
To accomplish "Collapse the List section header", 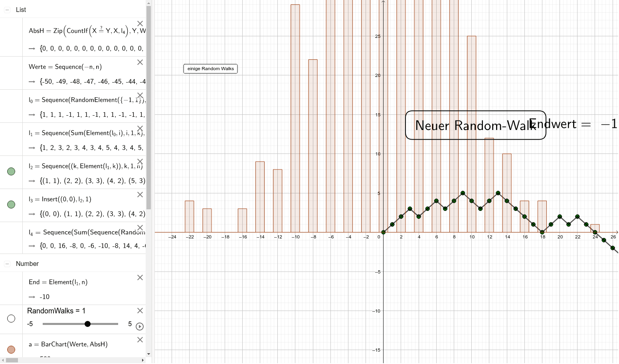I will (6, 9).
